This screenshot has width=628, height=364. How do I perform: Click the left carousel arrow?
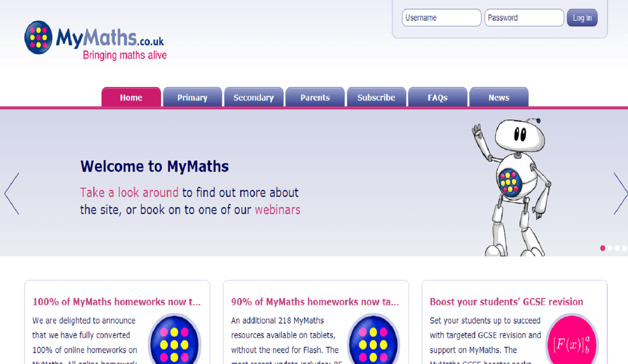[12, 193]
